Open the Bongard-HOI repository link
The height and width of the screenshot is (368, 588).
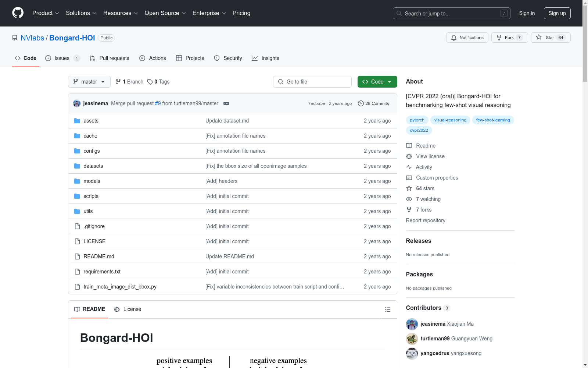click(x=72, y=38)
